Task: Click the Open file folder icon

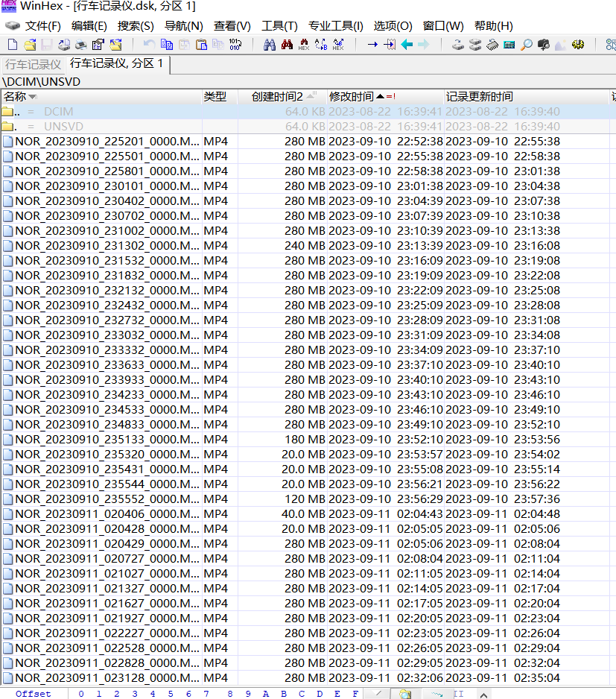Action: pos(30,45)
